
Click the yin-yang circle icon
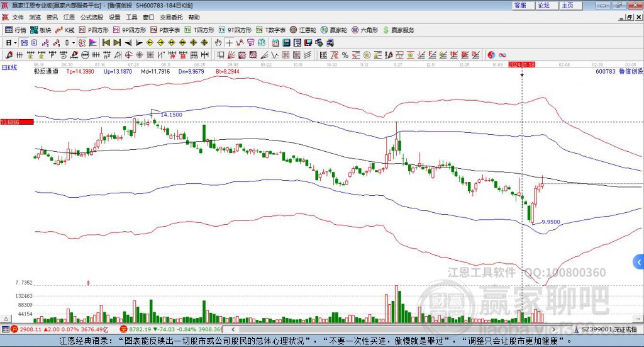pos(491,55)
